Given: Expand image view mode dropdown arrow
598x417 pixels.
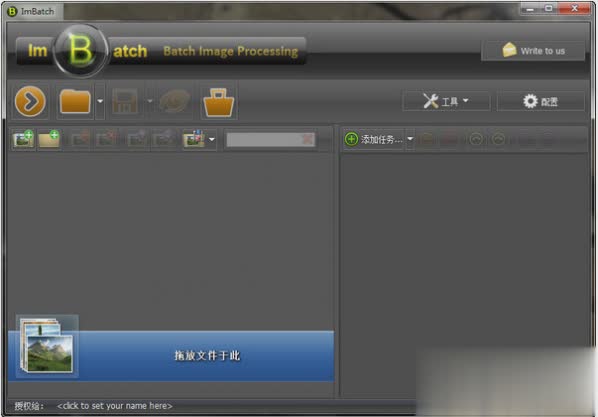Looking at the screenshot, I should (212, 140).
